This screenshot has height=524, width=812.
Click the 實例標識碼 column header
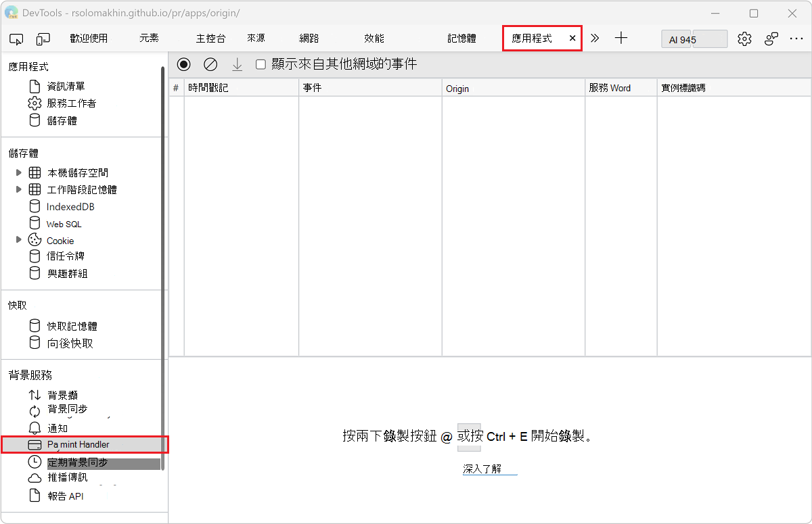[x=734, y=88]
